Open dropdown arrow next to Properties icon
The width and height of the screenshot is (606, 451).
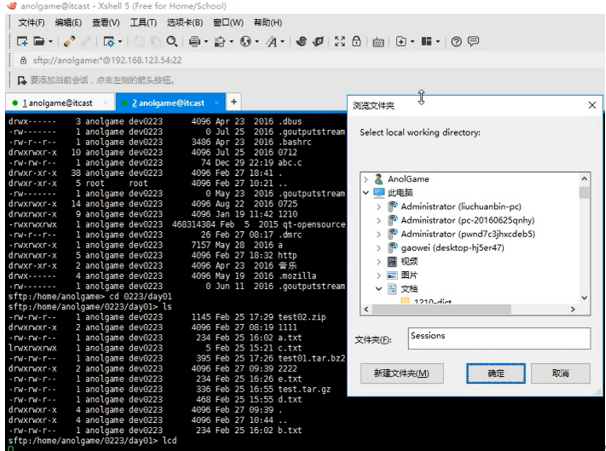tap(120, 41)
